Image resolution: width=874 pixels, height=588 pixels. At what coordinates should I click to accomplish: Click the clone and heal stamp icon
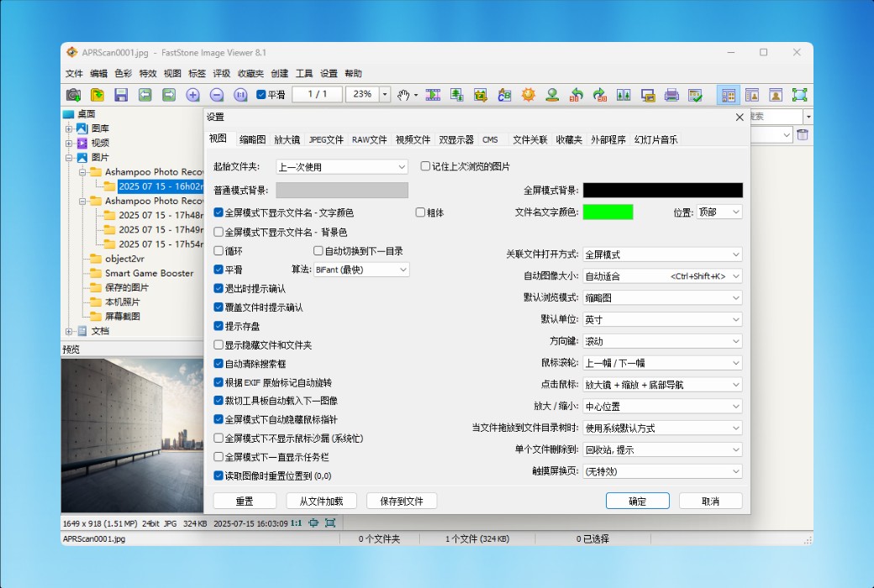552,95
